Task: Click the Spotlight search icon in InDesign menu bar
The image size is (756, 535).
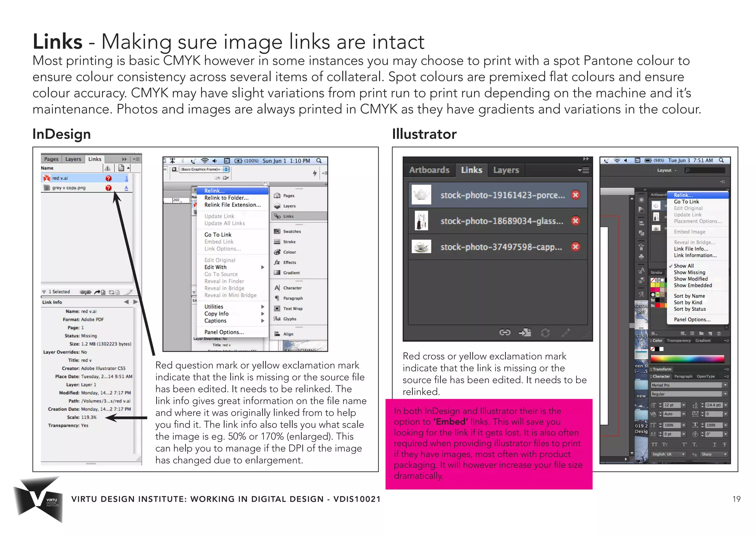Action: click(319, 161)
